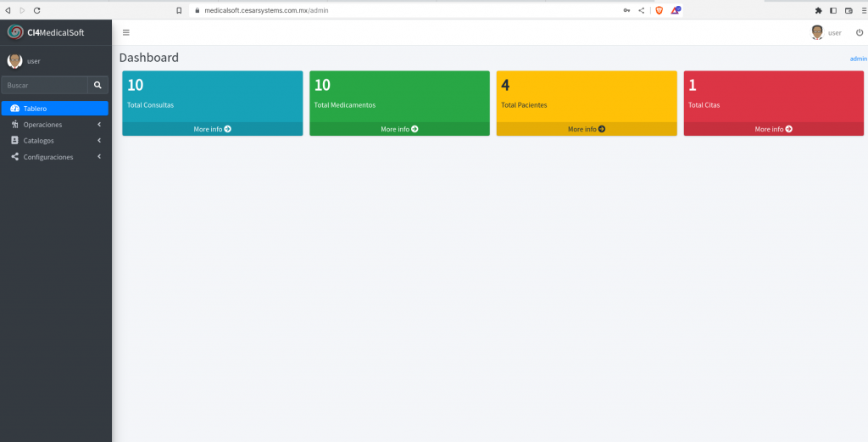Viewport: 868px width, 442px height.
Task: Click the share icon in address bar
Action: click(641, 10)
